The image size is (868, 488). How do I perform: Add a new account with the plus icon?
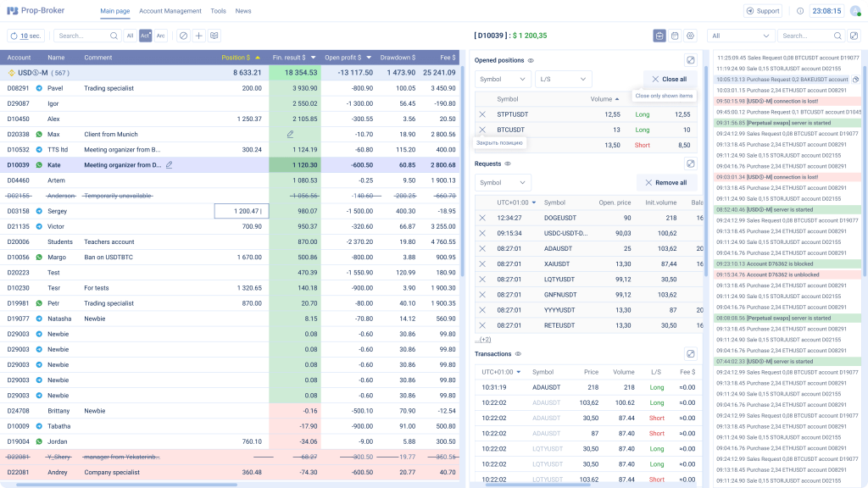198,36
